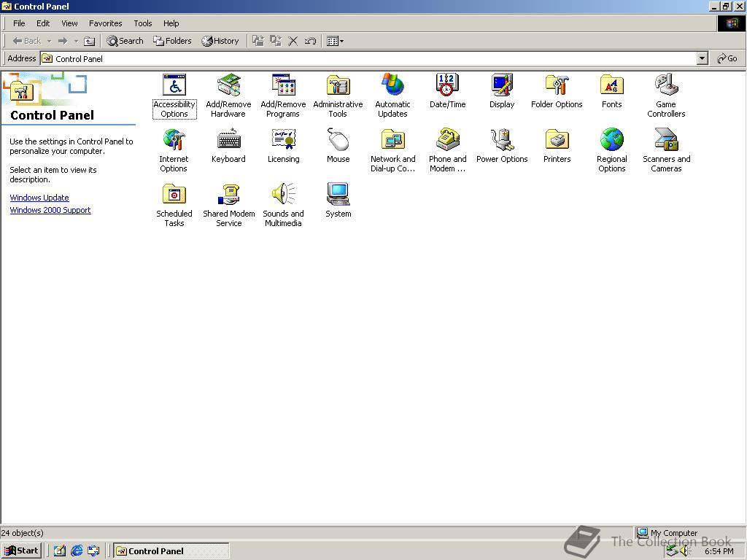
Task: Open Accessibility Options applet
Action: click(174, 96)
